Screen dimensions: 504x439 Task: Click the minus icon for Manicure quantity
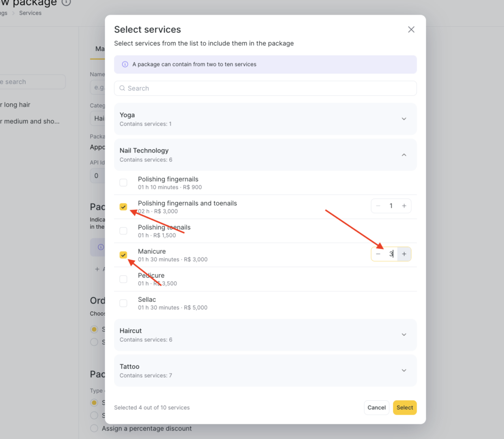tap(379, 254)
